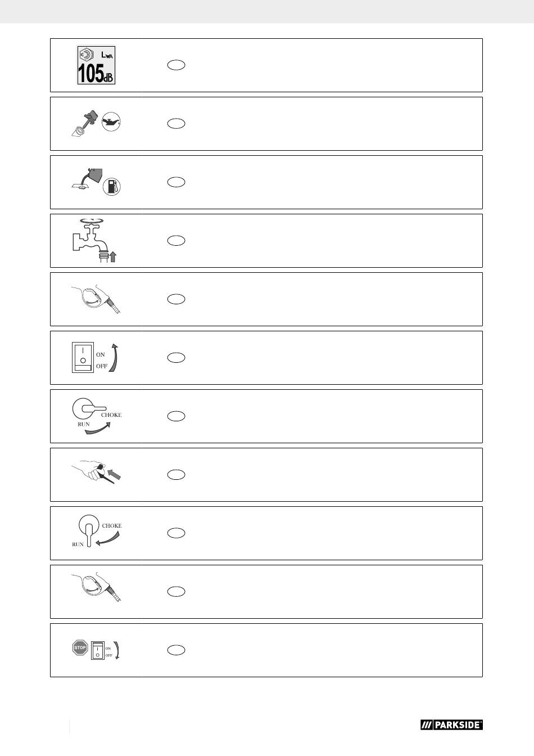Click the STOP sign switch-off icon
Screen dimensions: 534x756
[x=96, y=650]
